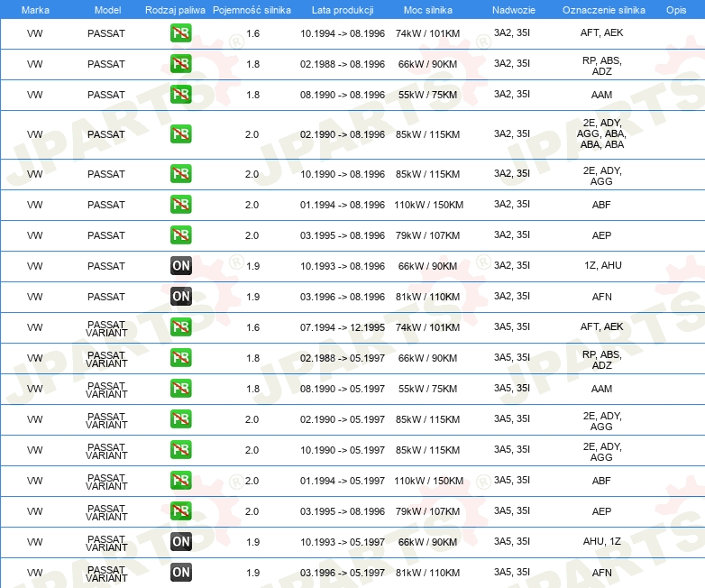Click the ON diesel icon in the 1Z, AHU row
The width and height of the screenshot is (705, 588).
180,265
